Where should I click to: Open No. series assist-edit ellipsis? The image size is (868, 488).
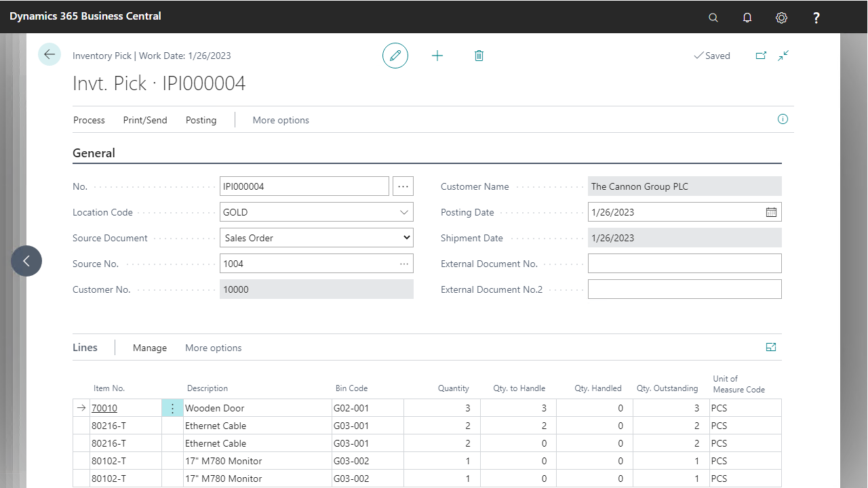(x=403, y=186)
